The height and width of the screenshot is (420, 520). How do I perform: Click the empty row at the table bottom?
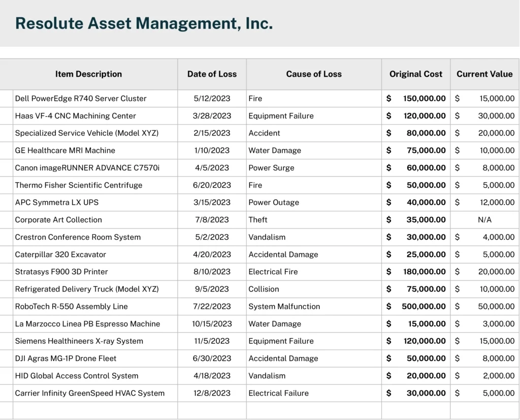pos(88,409)
